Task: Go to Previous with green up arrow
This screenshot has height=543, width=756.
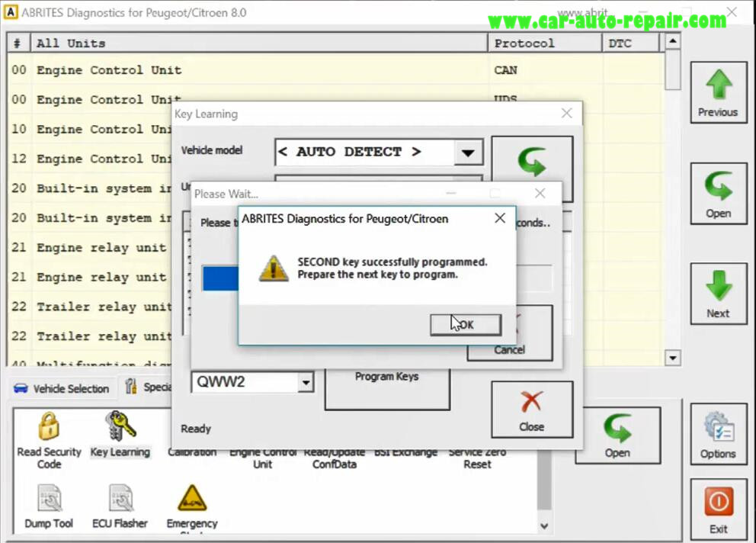Action: (x=719, y=93)
